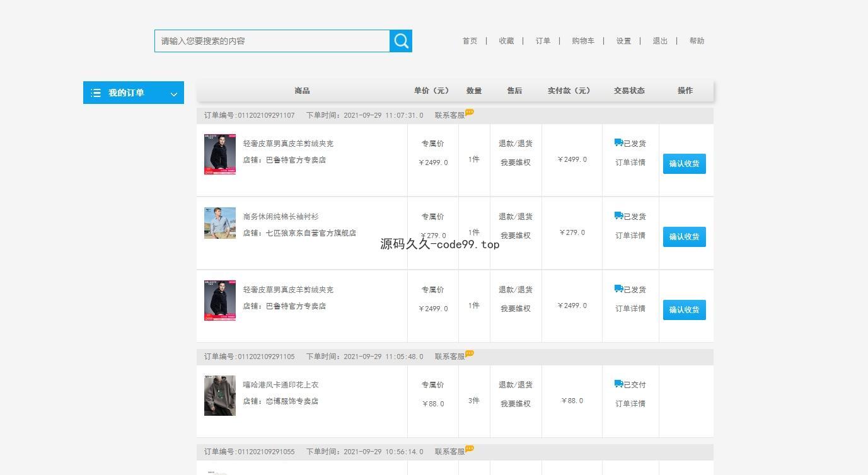
Task: Open the 商务休闲纯棉长袖衬衫 product thumbnail
Action: 220,223
